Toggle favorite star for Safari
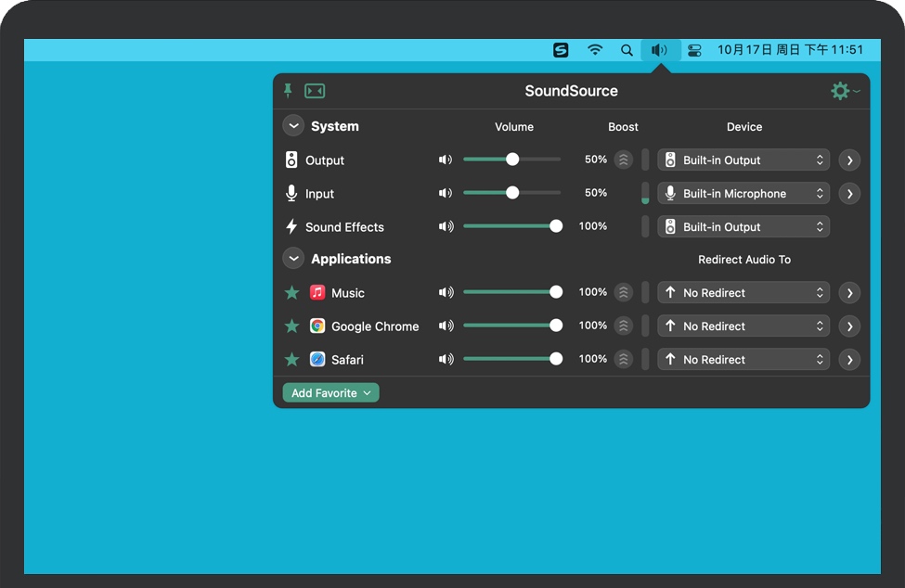This screenshot has height=588, width=905. point(291,359)
